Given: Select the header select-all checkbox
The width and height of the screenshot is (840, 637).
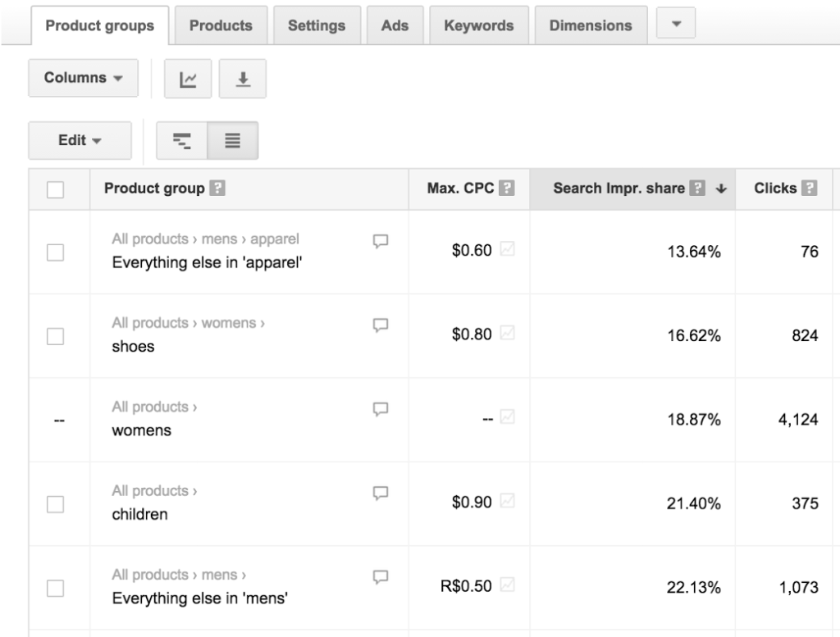Looking at the screenshot, I should point(56,188).
